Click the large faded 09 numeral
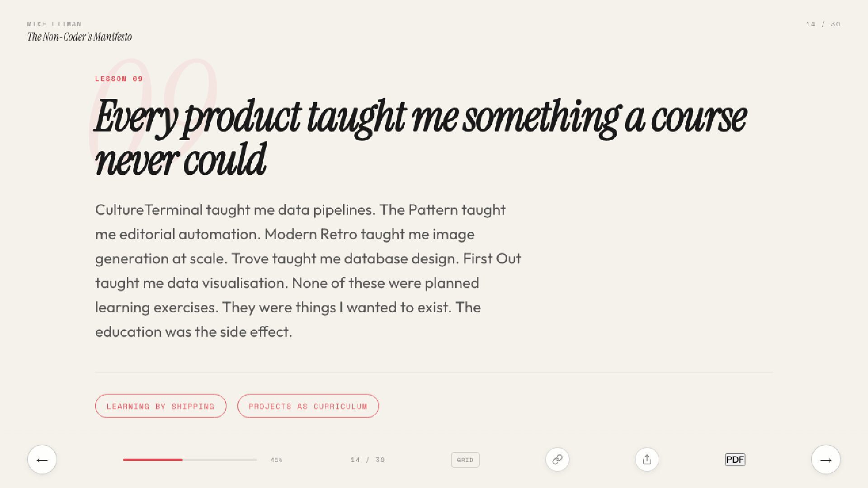 tap(154, 106)
